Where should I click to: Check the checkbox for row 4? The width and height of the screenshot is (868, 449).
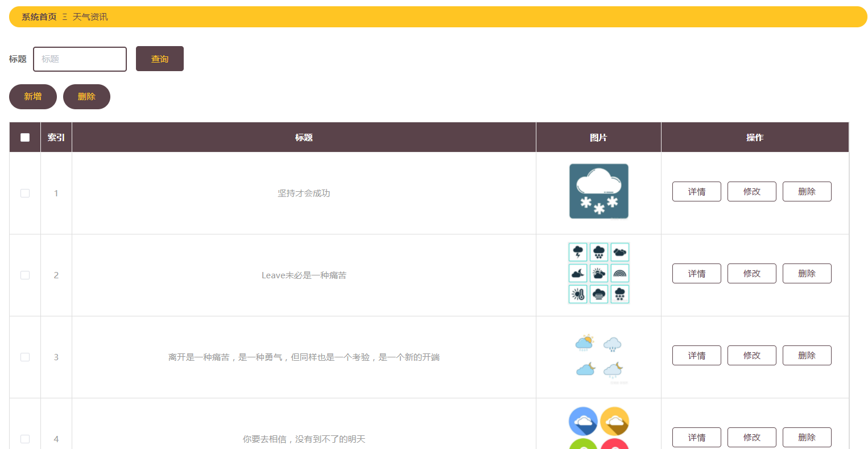click(25, 439)
